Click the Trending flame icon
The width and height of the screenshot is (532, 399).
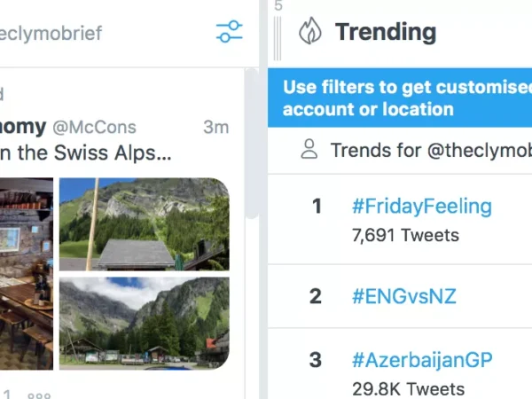click(x=309, y=32)
